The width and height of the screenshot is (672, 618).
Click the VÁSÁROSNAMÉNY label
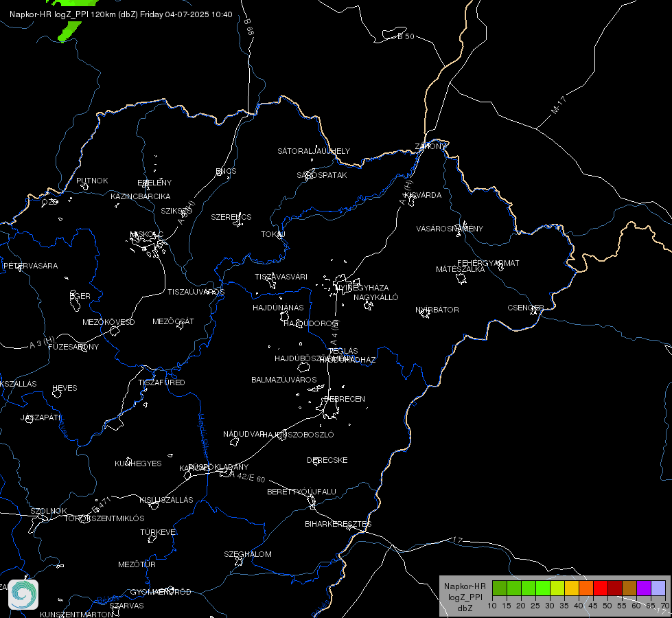[450, 229]
